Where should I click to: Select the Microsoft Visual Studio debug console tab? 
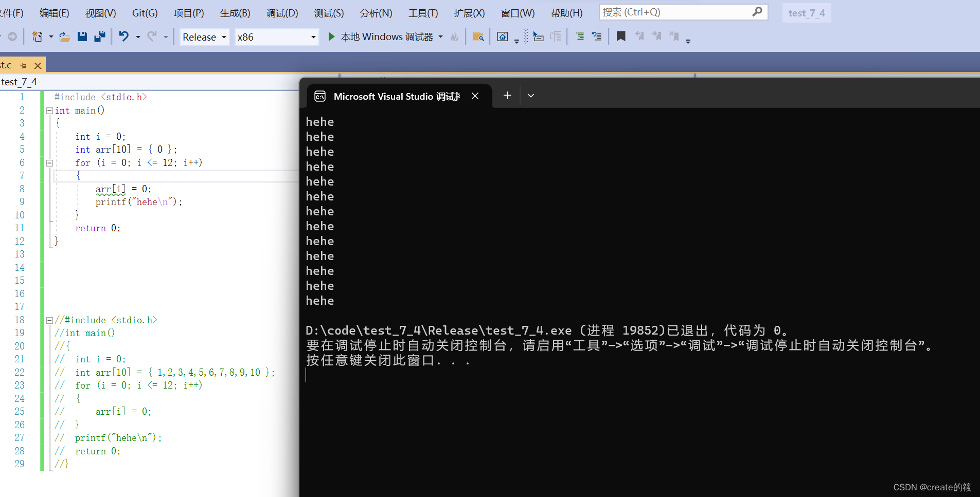[399, 96]
